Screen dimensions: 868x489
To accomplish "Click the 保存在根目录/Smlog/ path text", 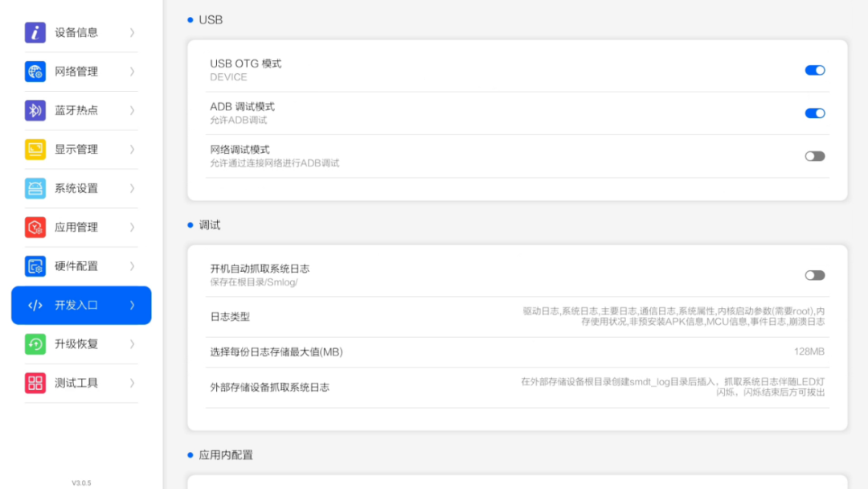I will [x=253, y=282].
